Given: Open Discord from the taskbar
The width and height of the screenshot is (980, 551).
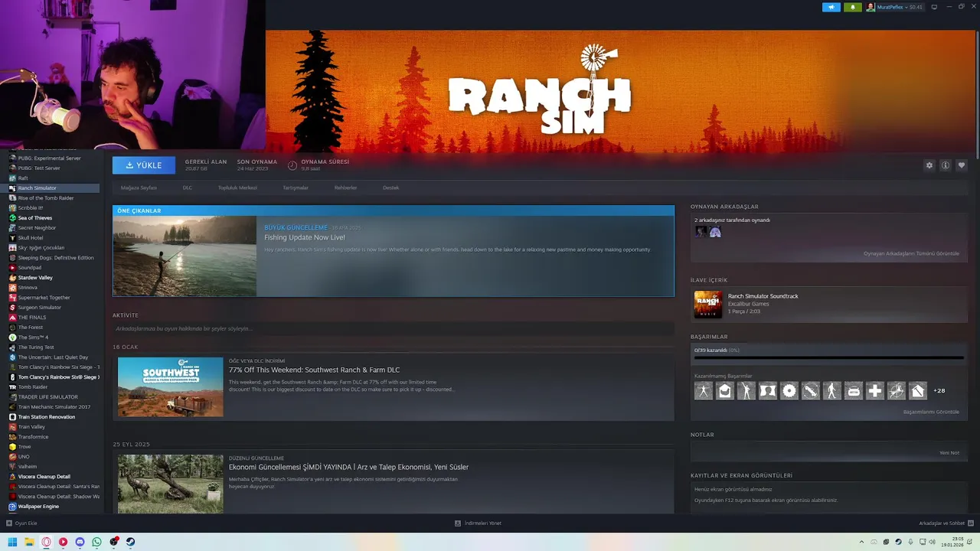Looking at the screenshot, I should point(80,542).
